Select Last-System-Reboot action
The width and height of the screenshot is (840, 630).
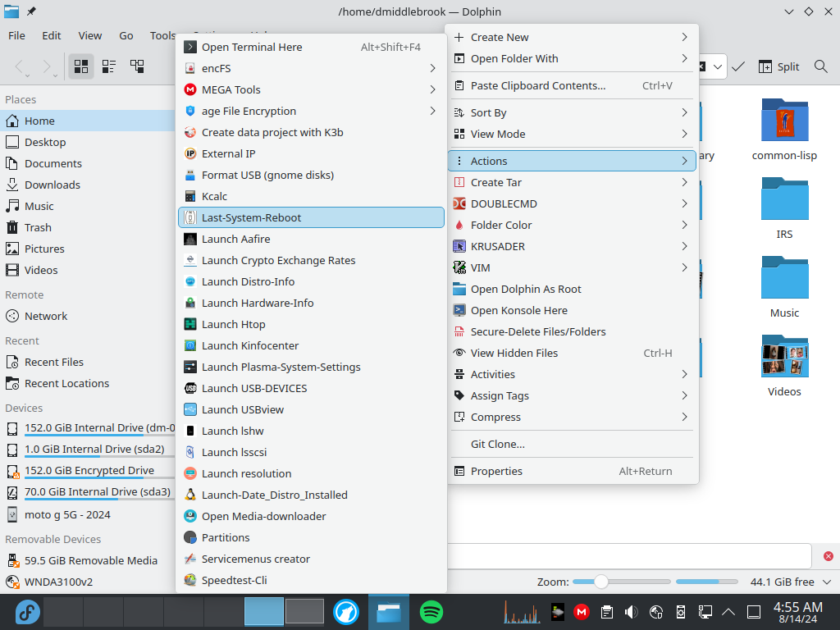pos(311,217)
